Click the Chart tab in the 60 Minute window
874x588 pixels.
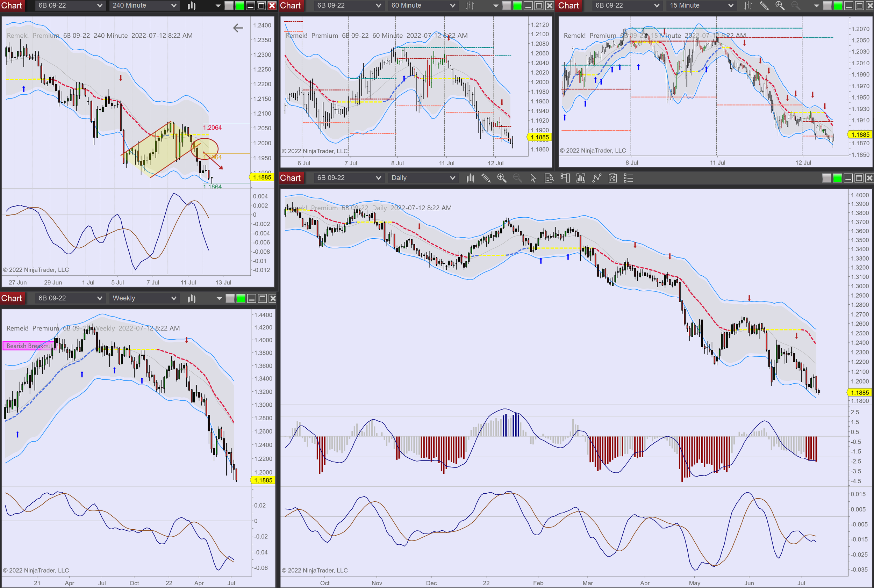(x=290, y=6)
